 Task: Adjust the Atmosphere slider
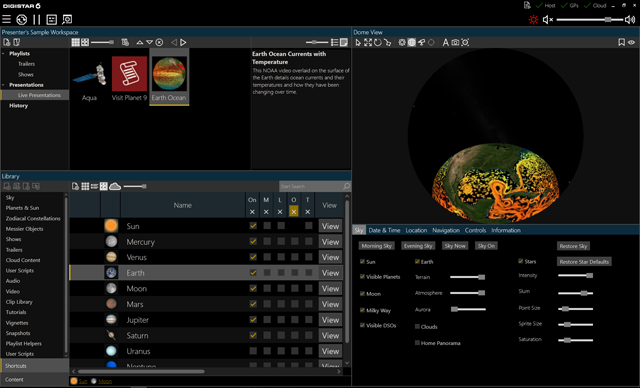(468, 293)
